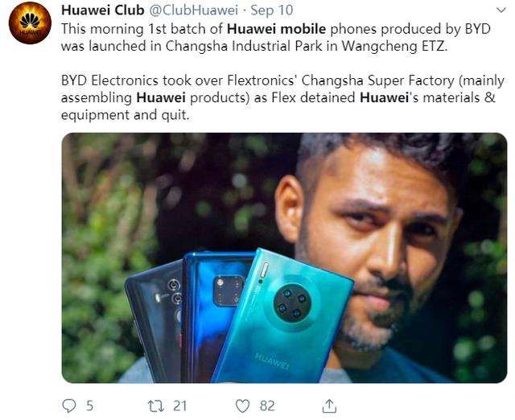This screenshot has height=420, width=515.
Task: Open the Huawei Club display name
Action: pyautogui.click(x=102, y=10)
